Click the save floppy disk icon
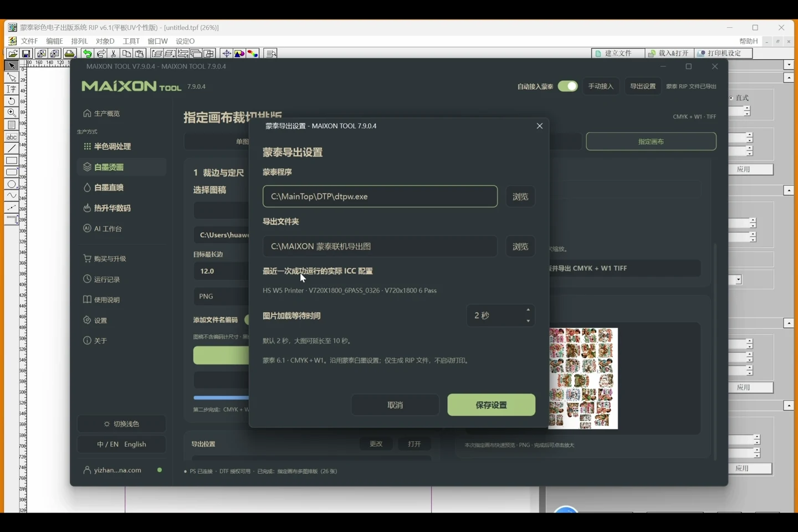This screenshot has width=798, height=532. point(26,54)
